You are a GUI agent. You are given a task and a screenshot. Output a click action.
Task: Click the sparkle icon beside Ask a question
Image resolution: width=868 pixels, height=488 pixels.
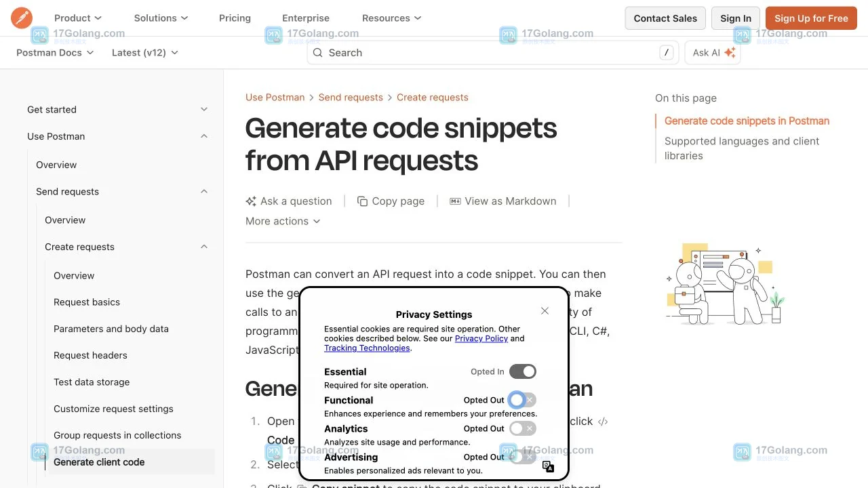pyautogui.click(x=251, y=201)
